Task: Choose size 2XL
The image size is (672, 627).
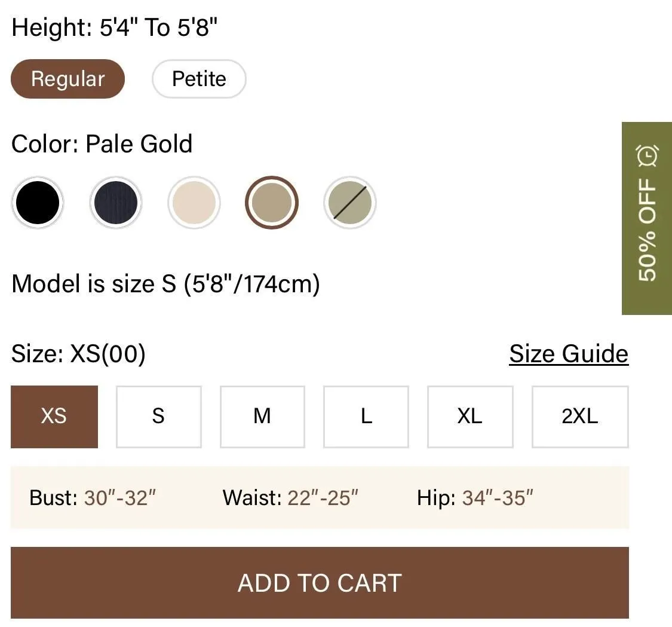Action: [x=580, y=417]
